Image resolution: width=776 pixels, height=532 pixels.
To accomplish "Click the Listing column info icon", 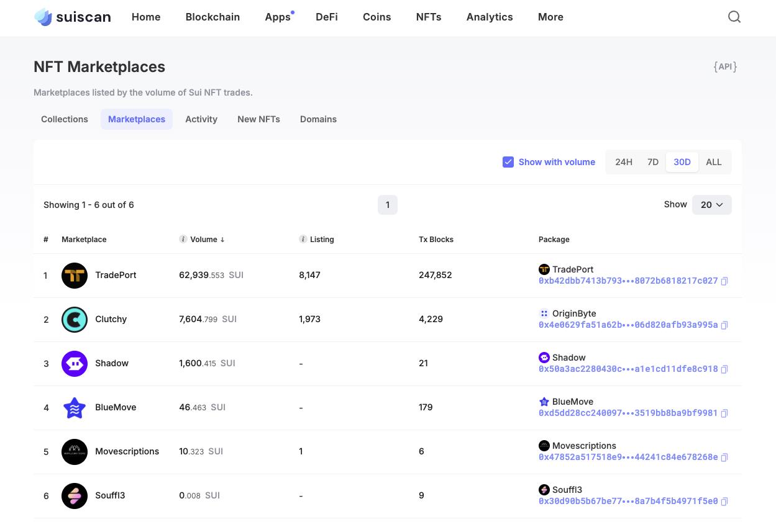I will [x=303, y=239].
